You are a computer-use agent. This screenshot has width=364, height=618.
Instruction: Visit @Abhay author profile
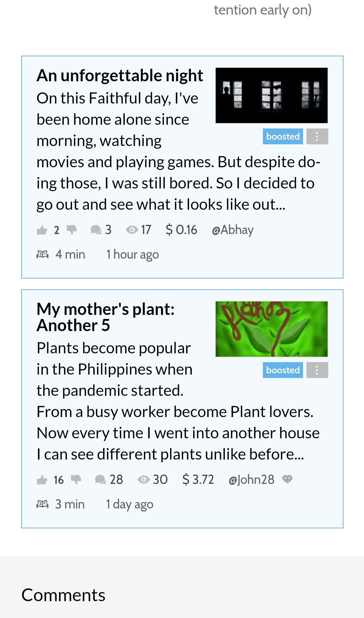[233, 230]
